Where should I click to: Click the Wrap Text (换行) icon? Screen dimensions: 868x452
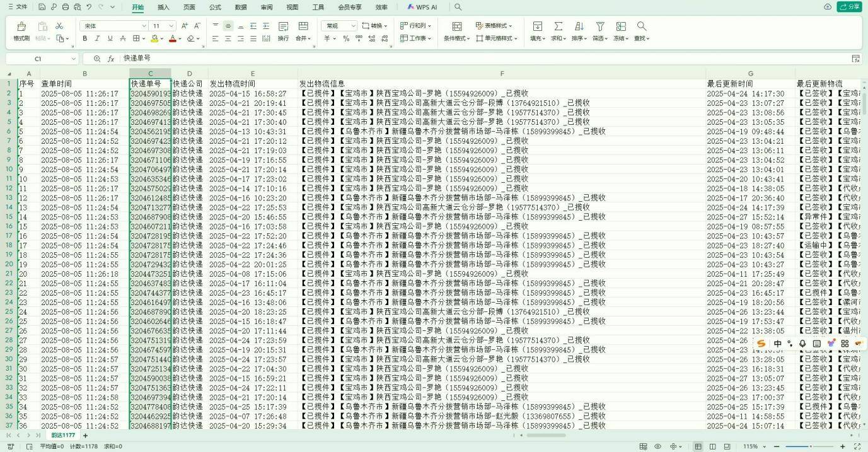coord(282,32)
